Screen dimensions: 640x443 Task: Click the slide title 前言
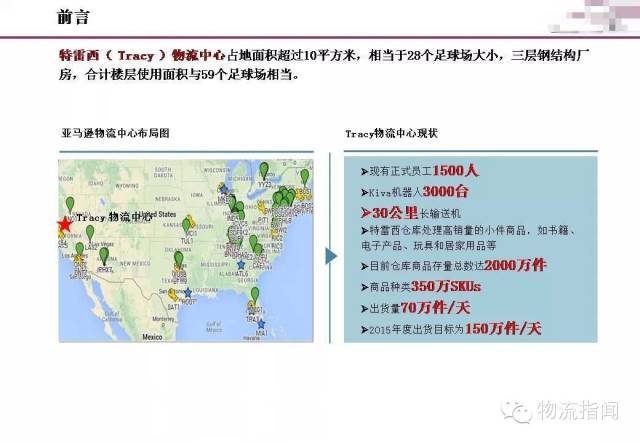click(x=73, y=17)
